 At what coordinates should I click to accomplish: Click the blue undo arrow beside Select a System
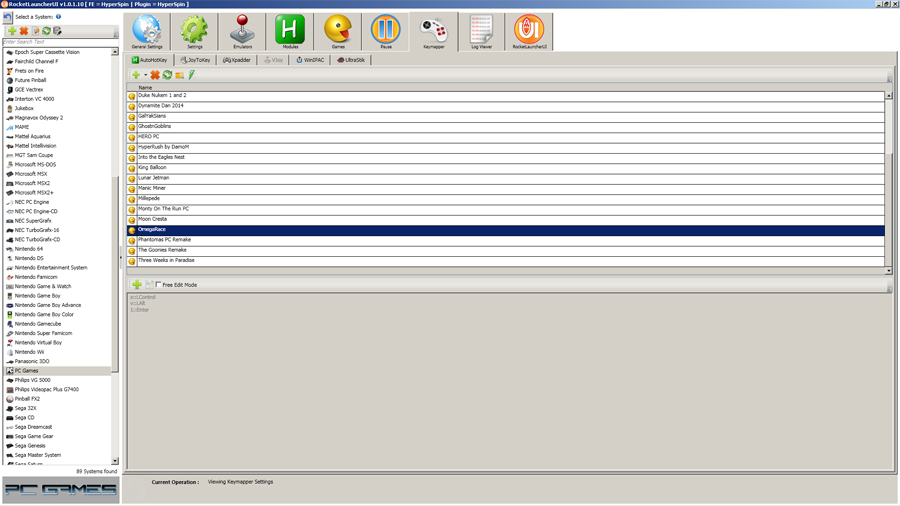(7, 18)
